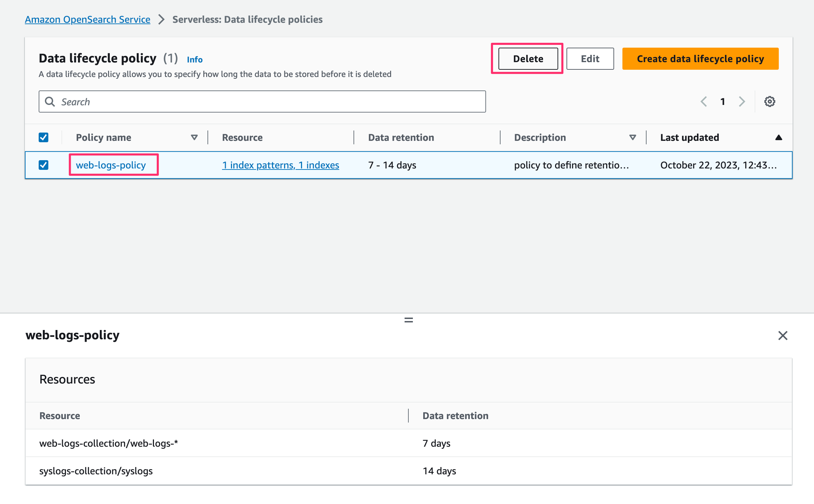Click Create data lifecycle policy button
814x504 pixels.
coord(700,59)
